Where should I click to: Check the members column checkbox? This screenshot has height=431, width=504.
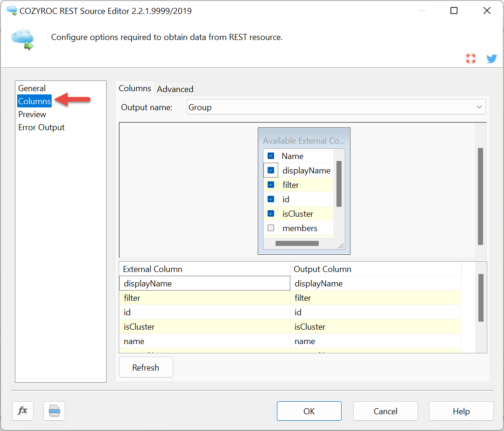[x=271, y=228]
